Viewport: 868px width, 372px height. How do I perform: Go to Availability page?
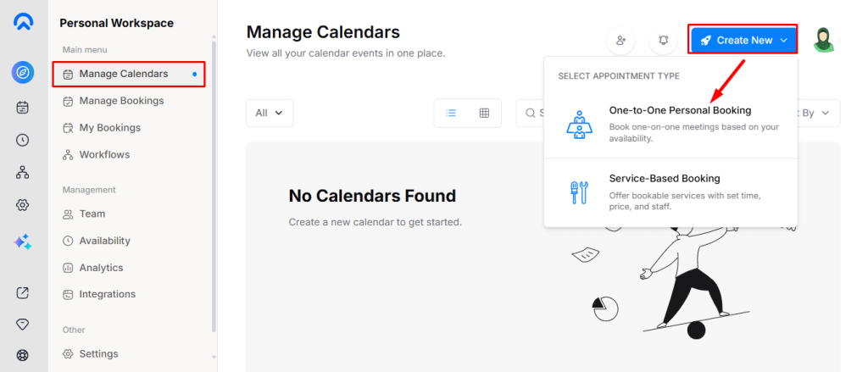coord(104,241)
